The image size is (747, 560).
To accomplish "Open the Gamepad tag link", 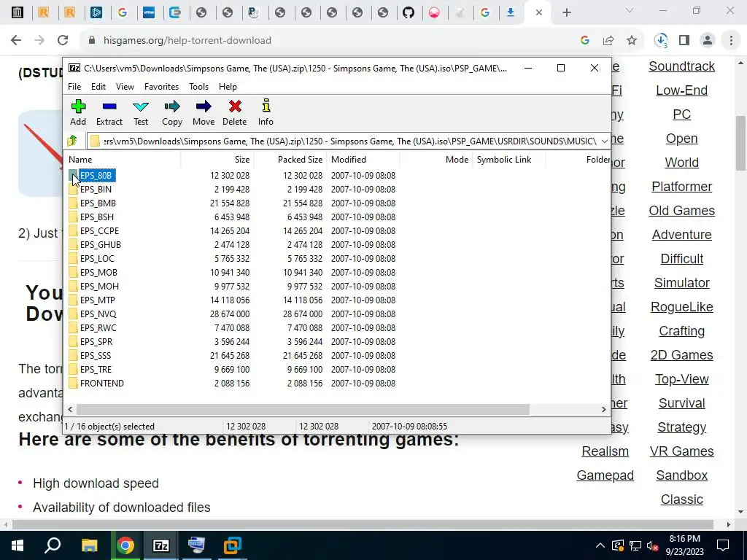I will 605,475.
